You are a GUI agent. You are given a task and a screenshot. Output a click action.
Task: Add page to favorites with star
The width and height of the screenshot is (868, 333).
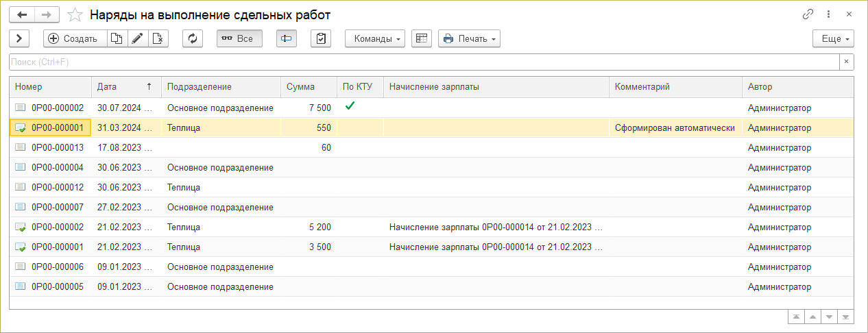(x=76, y=14)
